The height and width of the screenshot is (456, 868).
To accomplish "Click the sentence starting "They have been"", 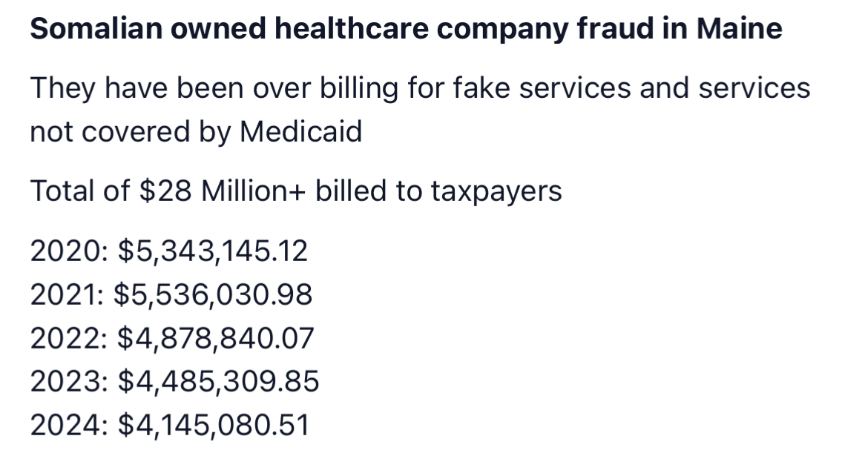I will [x=419, y=89].
